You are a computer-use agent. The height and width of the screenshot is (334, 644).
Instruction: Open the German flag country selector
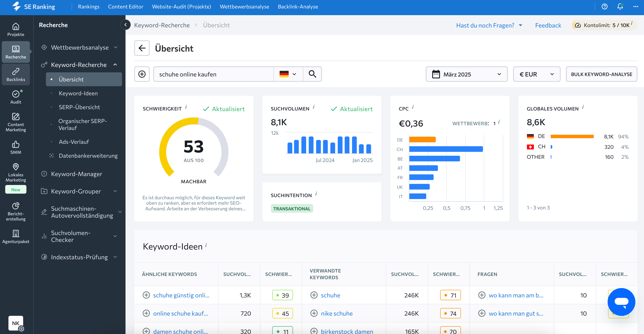[288, 74]
